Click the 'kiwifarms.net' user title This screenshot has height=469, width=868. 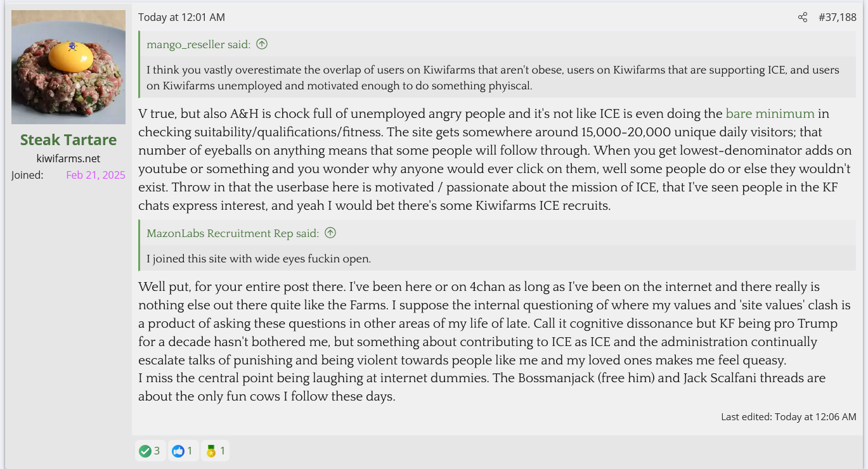click(68, 158)
